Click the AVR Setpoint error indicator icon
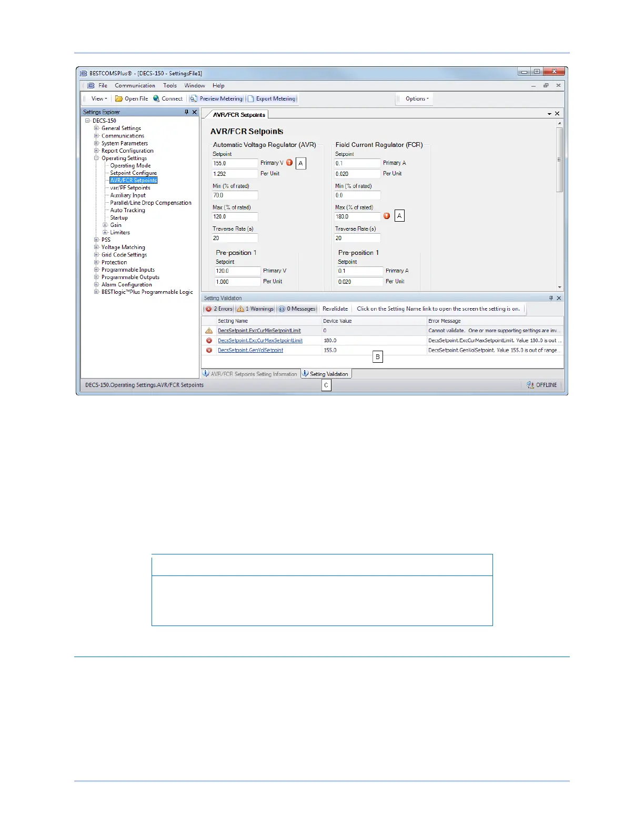Image resolution: width=644 pixels, height=834 pixels. pyautogui.click(x=289, y=163)
